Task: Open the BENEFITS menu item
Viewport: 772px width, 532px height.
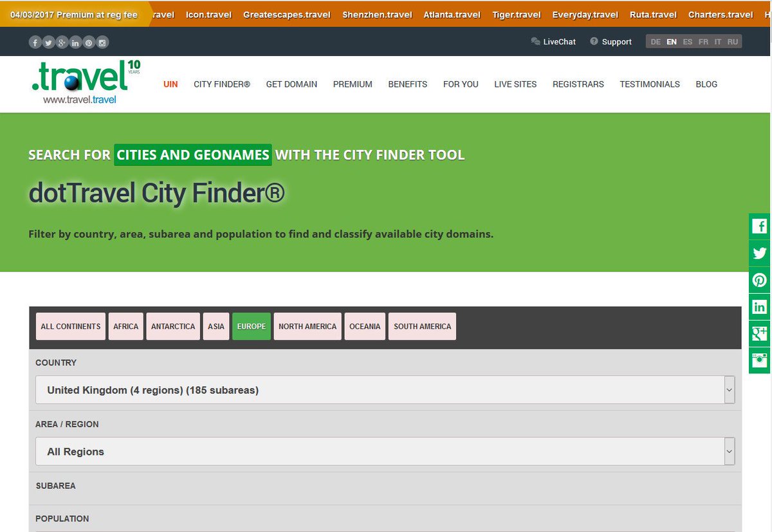Action: (x=408, y=84)
